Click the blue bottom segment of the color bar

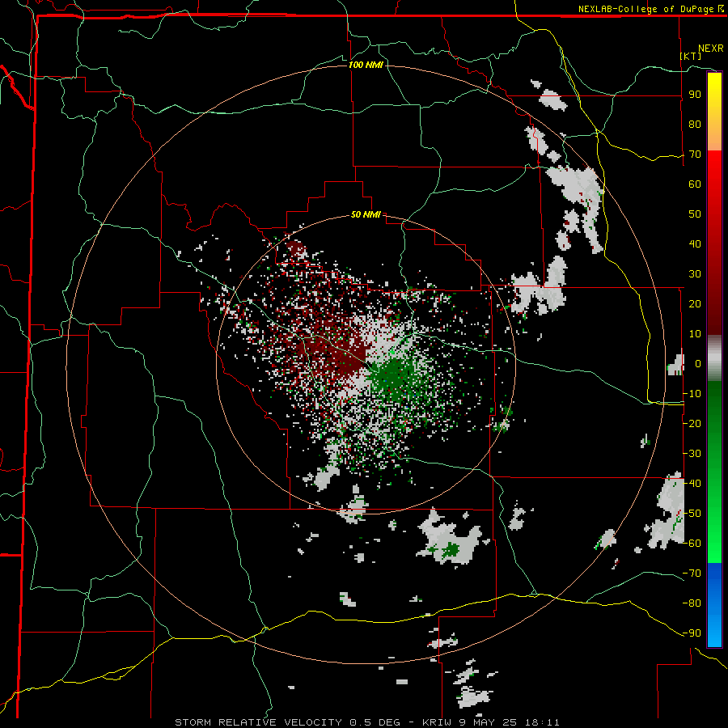(x=714, y=605)
